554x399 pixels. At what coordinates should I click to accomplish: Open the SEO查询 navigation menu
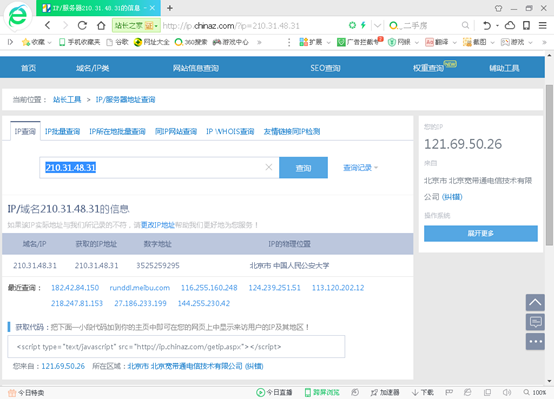click(325, 68)
